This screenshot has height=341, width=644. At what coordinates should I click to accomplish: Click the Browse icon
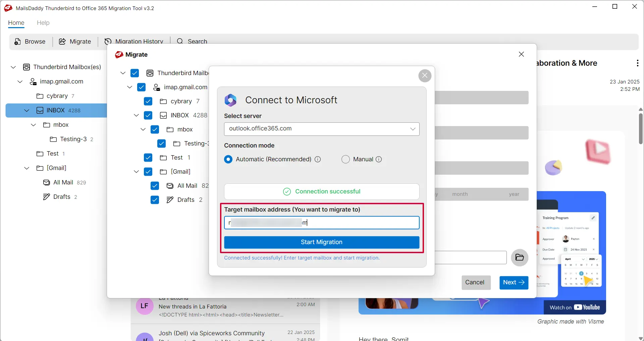(17, 42)
